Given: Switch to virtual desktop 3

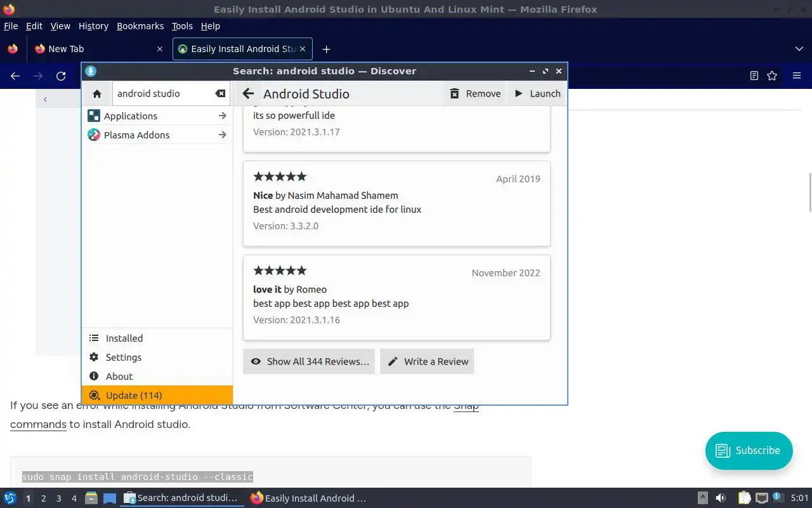Looking at the screenshot, I should [x=58, y=498].
